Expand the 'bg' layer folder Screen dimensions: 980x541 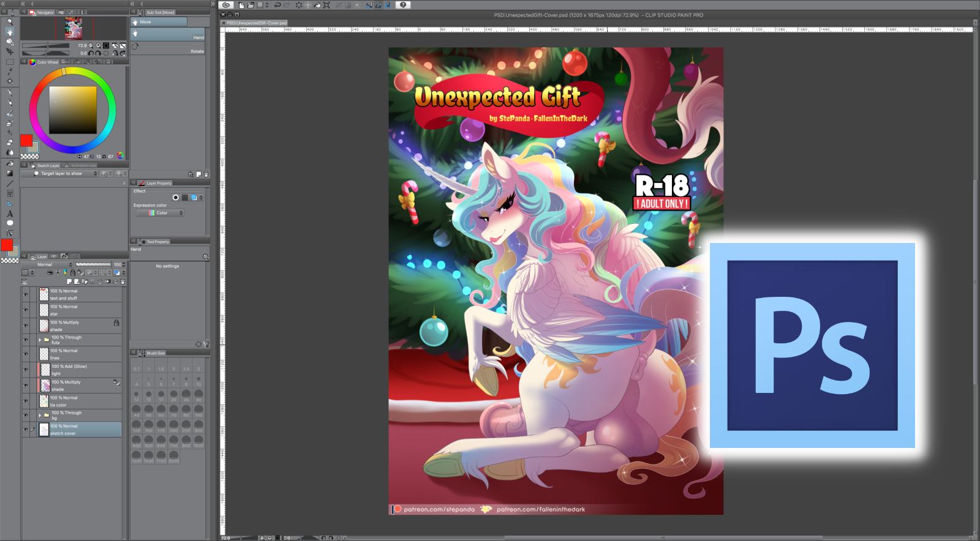point(40,415)
